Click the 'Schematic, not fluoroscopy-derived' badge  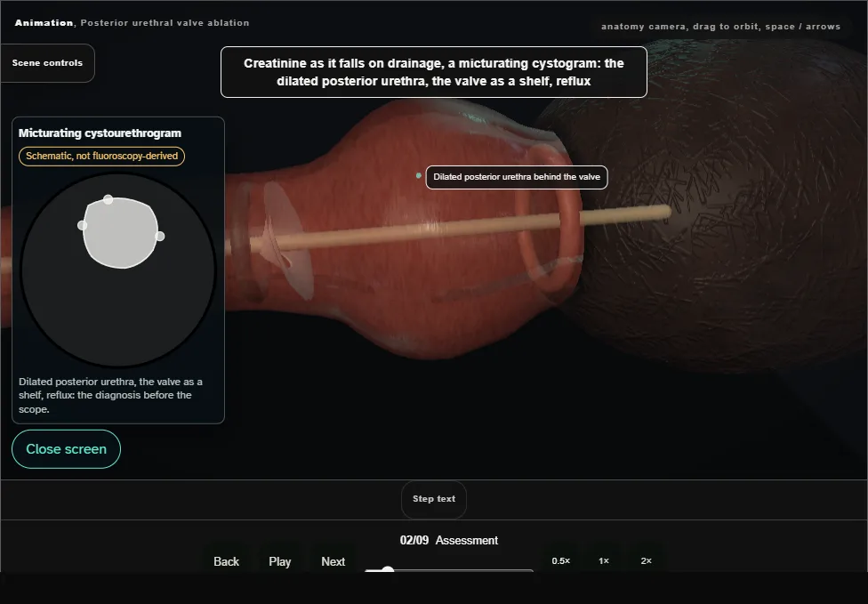click(x=102, y=157)
